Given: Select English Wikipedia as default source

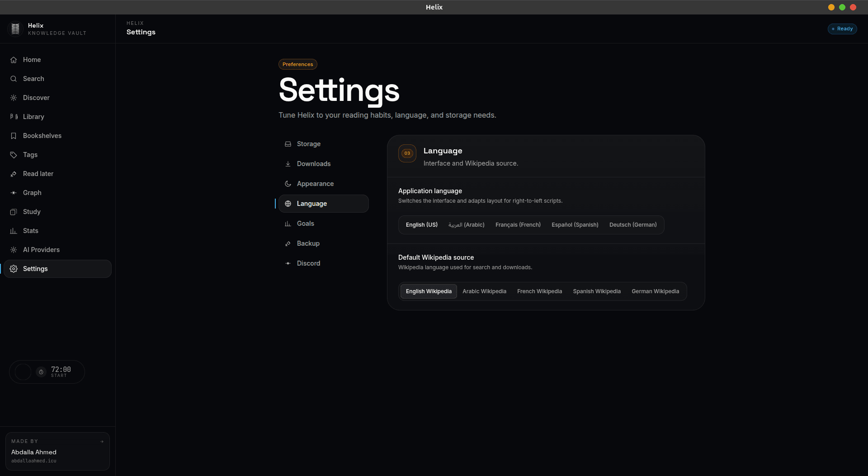Looking at the screenshot, I should point(429,291).
